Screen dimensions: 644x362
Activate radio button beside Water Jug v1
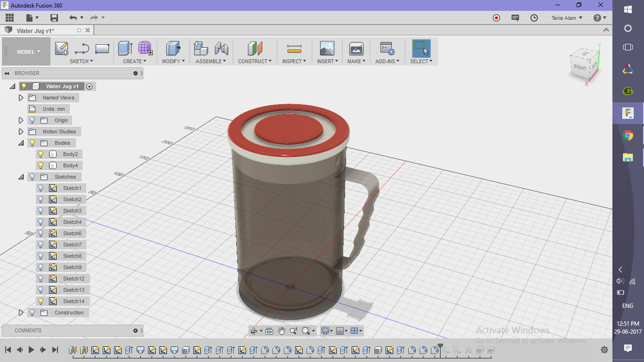click(x=90, y=86)
